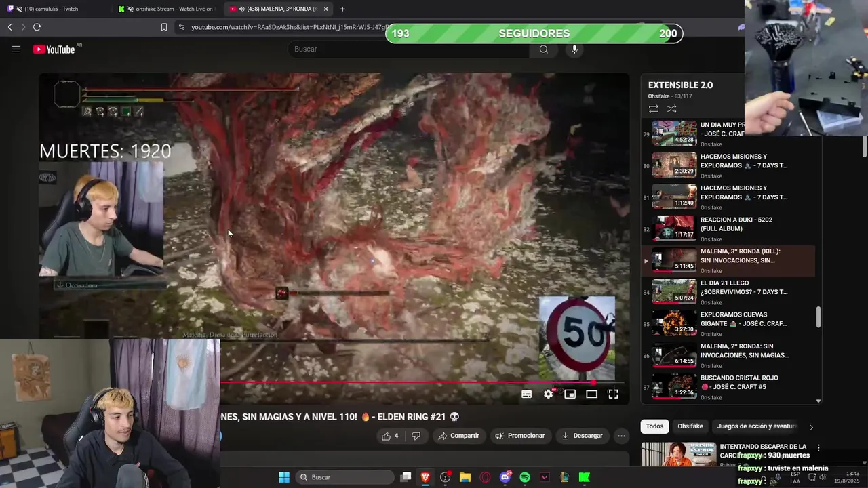Open more actions three-dot menu under video
Image resolution: width=868 pixels, height=488 pixels.
621,436
